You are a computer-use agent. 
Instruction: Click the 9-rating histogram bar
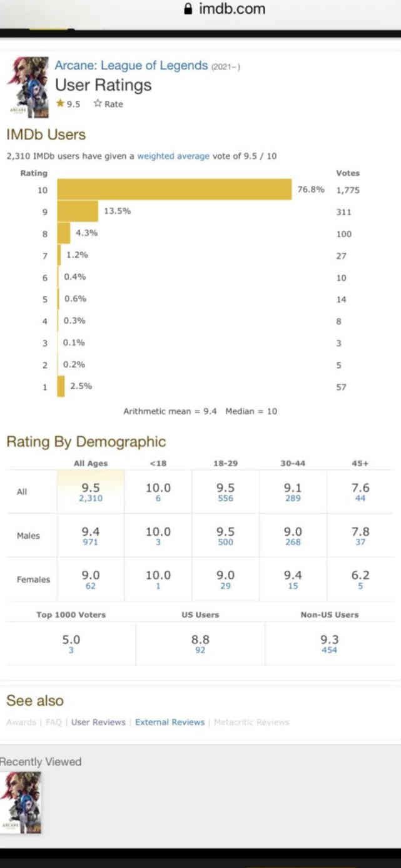click(78, 212)
